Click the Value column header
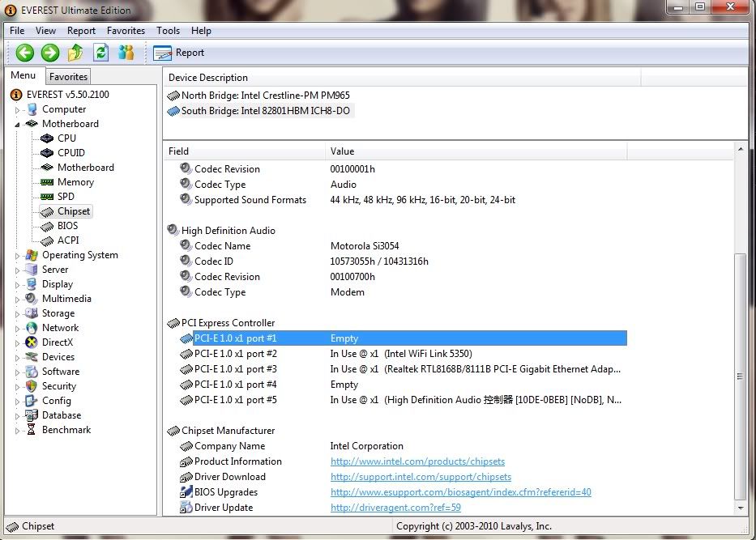 coord(476,151)
